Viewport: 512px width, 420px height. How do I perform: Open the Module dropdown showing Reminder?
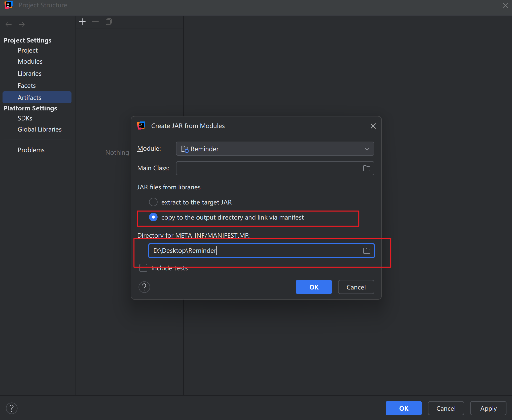point(275,149)
